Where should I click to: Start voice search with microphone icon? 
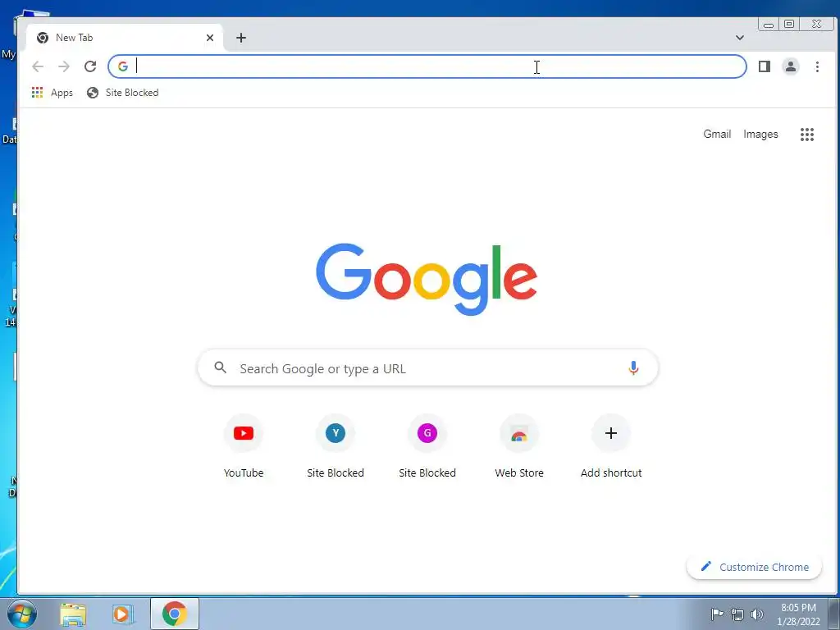pyautogui.click(x=633, y=368)
